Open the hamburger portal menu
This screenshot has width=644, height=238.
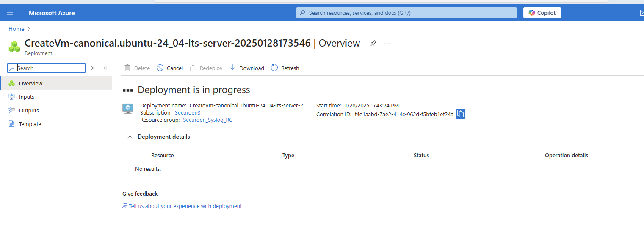pyautogui.click(x=11, y=13)
